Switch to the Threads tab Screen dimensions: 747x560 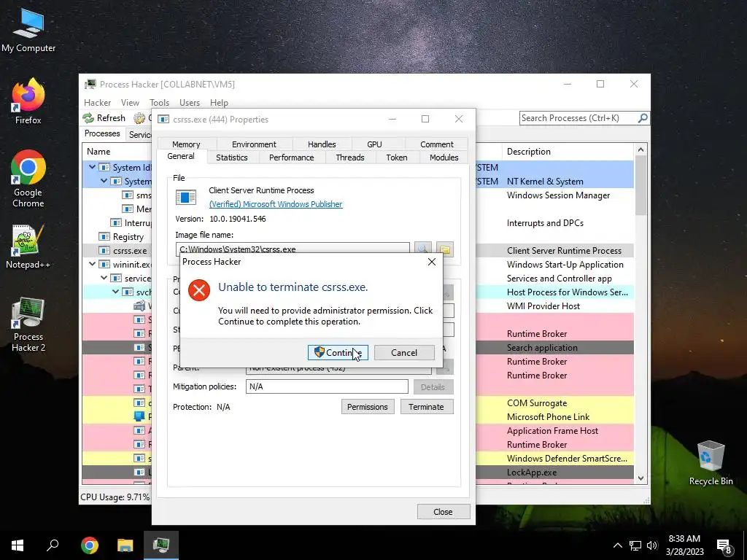(x=349, y=157)
